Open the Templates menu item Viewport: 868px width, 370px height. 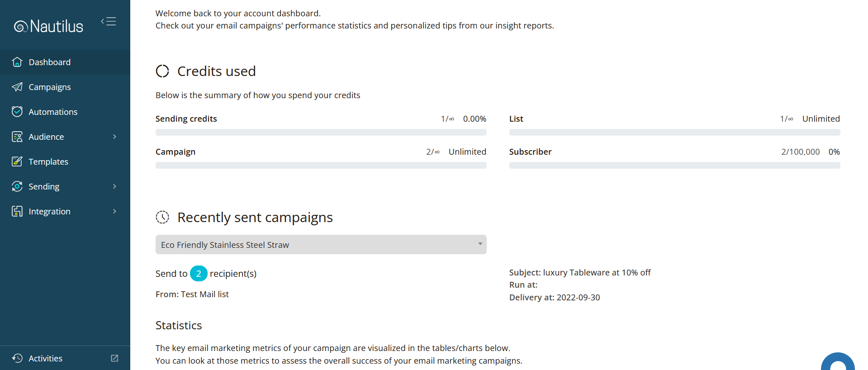pyautogui.click(x=48, y=161)
